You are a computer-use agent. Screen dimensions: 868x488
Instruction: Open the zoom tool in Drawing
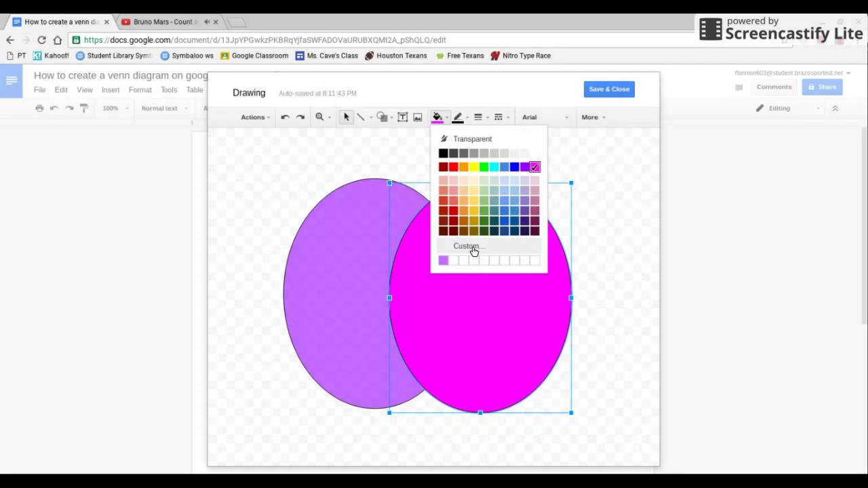click(x=319, y=117)
